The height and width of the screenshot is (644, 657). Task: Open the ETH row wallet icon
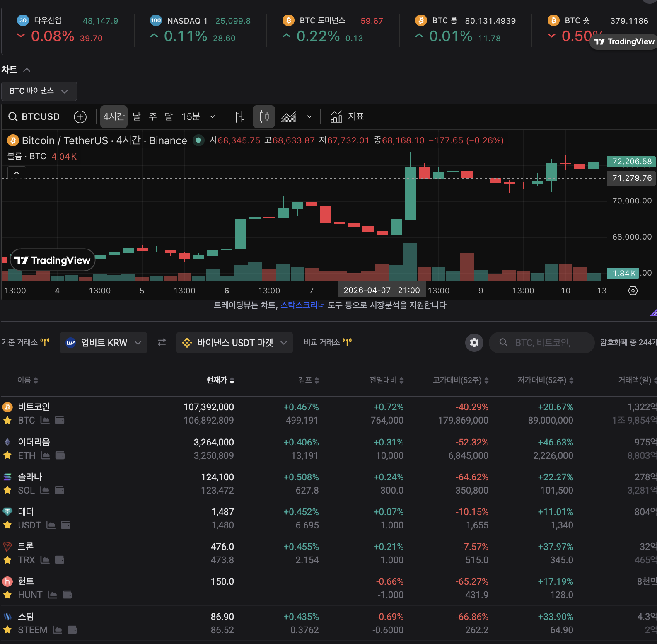(60, 455)
